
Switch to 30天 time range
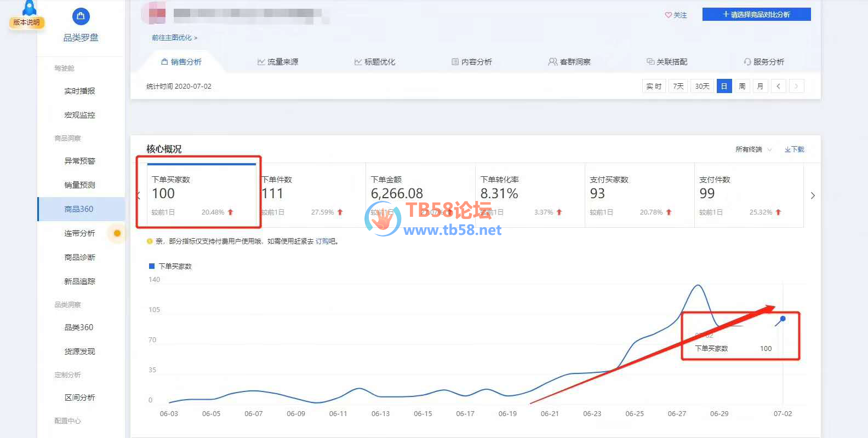click(702, 87)
